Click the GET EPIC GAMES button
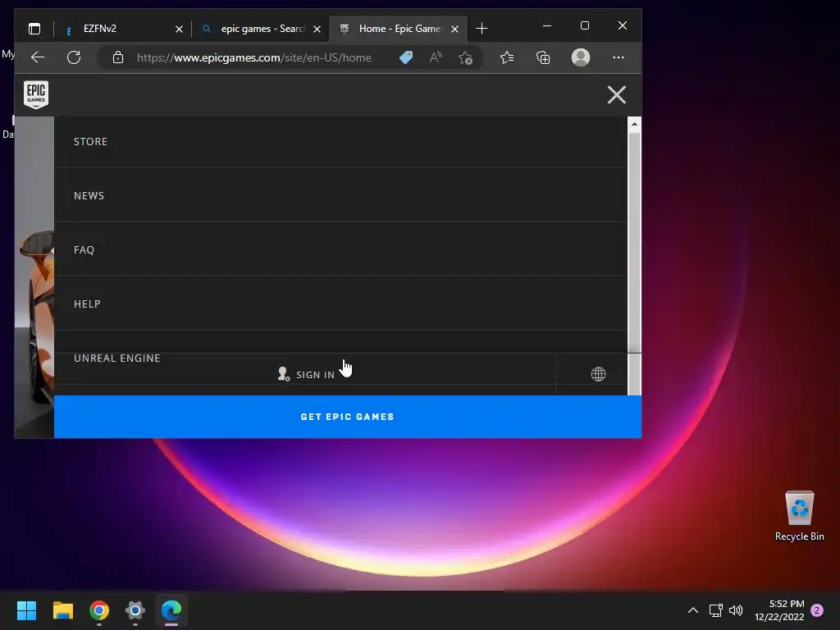Image resolution: width=840 pixels, height=630 pixels. point(348,417)
